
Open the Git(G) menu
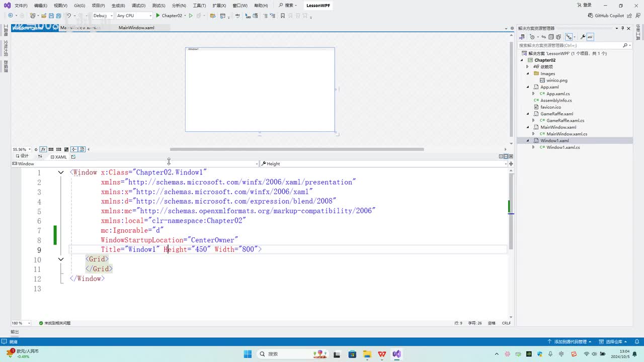(x=79, y=6)
